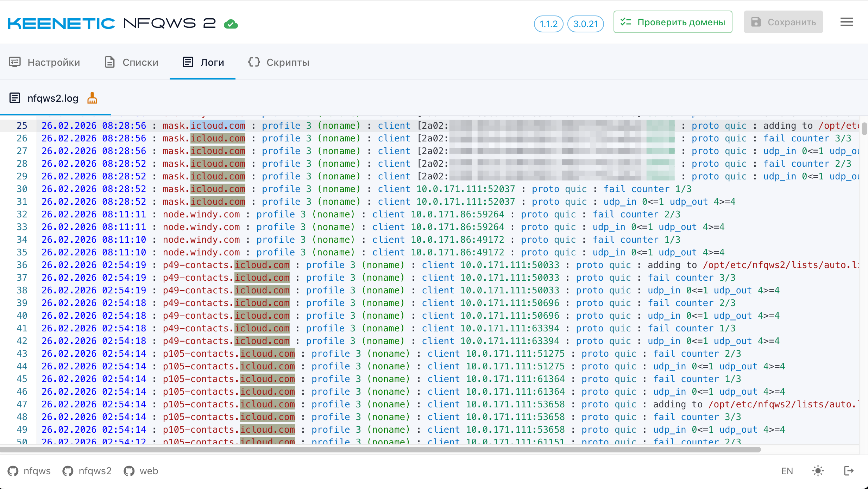Click timestamp 08:28:52 on line 30
Image resolution: width=868 pixels, height=489 pixels.
[x=124, y=189]
